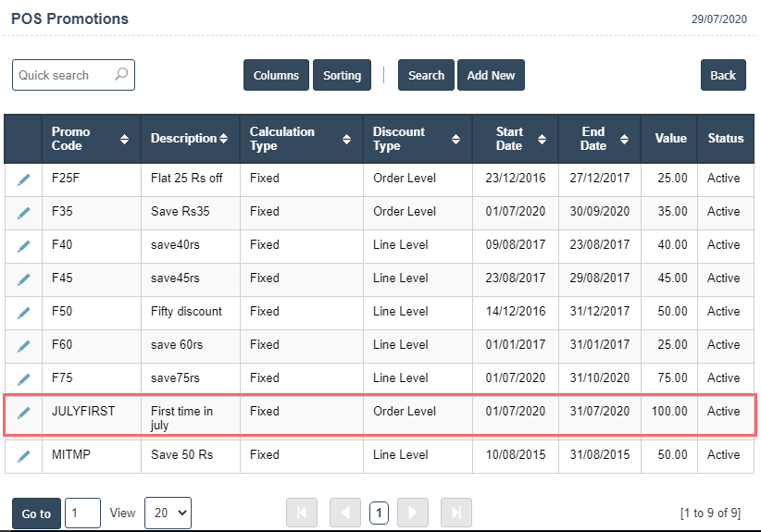
Task: Click the Search button in the toolbar
Action: pos(426,76)
